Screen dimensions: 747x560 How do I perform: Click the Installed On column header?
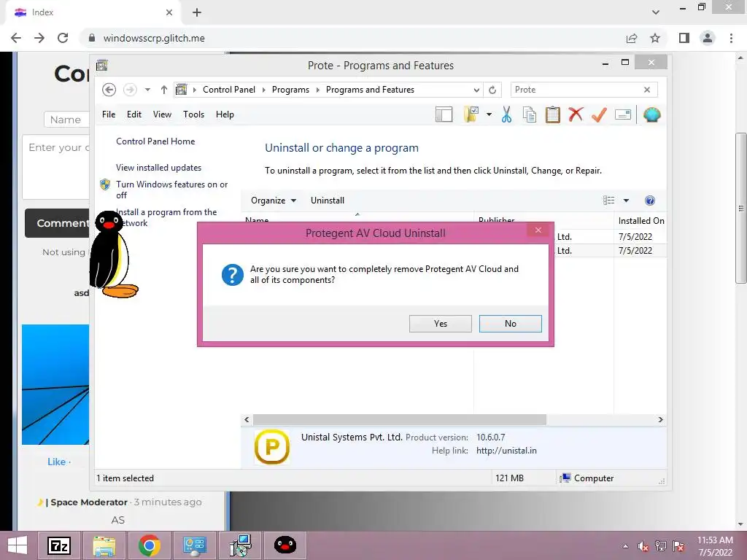pyautogui.click(x=640, y=220)
